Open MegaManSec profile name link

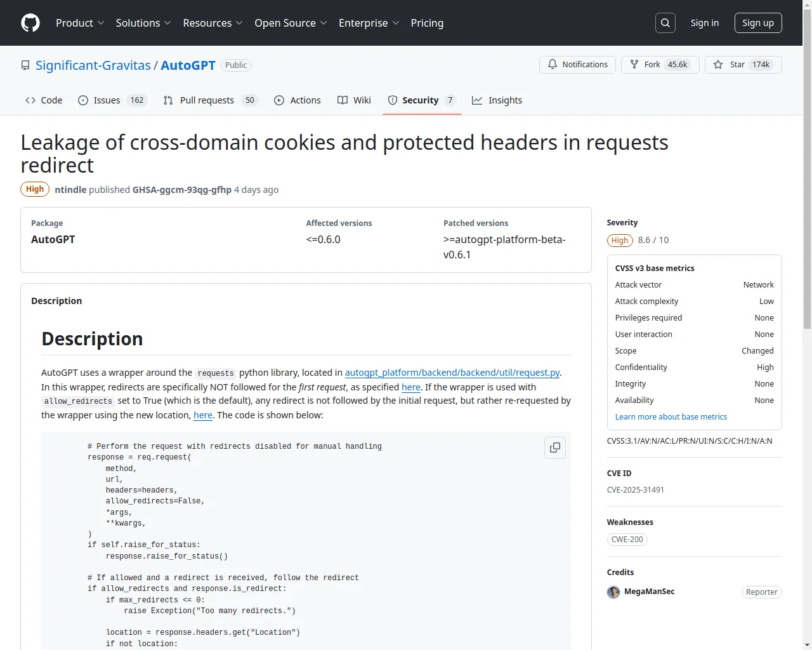pyautogui.click(x=650, y=592)
